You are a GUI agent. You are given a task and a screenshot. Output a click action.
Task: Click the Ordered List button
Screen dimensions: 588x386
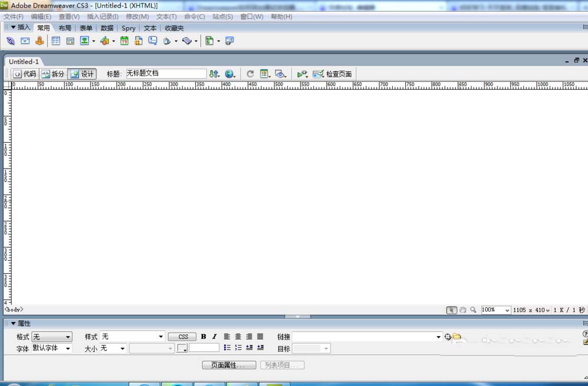click(x=238, y=348)
